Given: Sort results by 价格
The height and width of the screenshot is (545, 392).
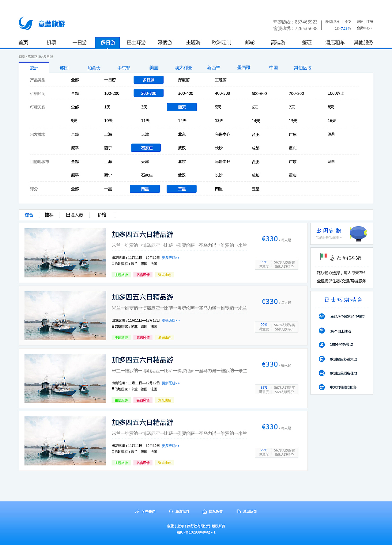Looking at the screenshot, I should [102, 215].
